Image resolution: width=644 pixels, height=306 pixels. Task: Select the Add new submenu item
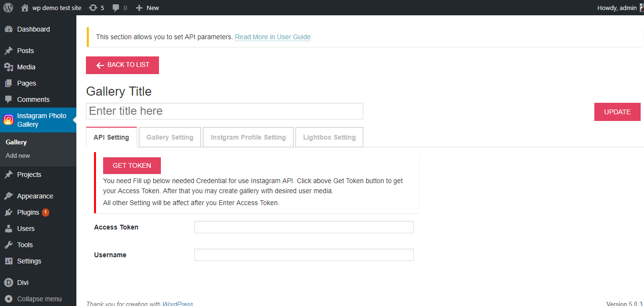point(18,155)
